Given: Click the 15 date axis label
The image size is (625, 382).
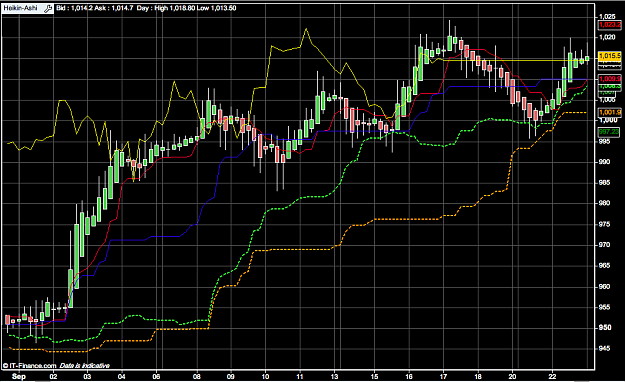Looking at the screenshot, I should point(374,376).
